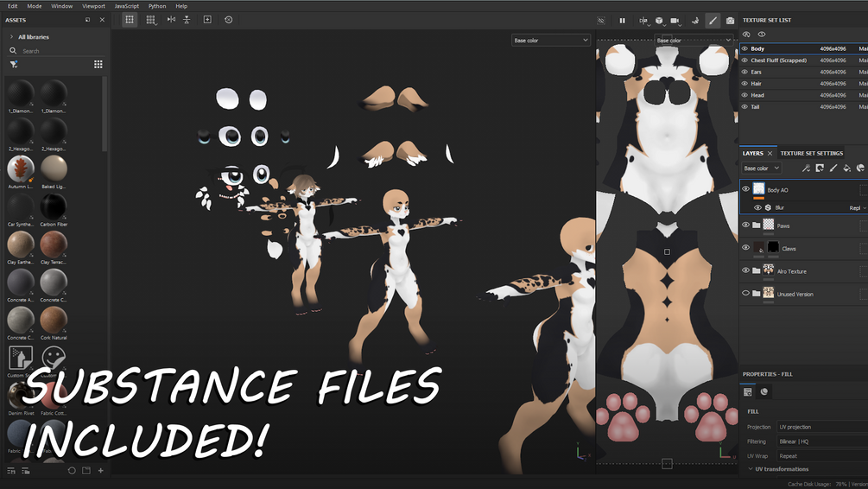868x489 pixels.
Task: Hide the Claws layer
Action: (745, 248)
